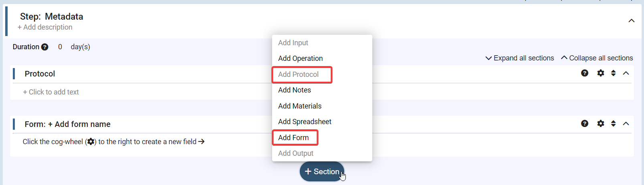Click the Duration help question mark

coord(44,47)
